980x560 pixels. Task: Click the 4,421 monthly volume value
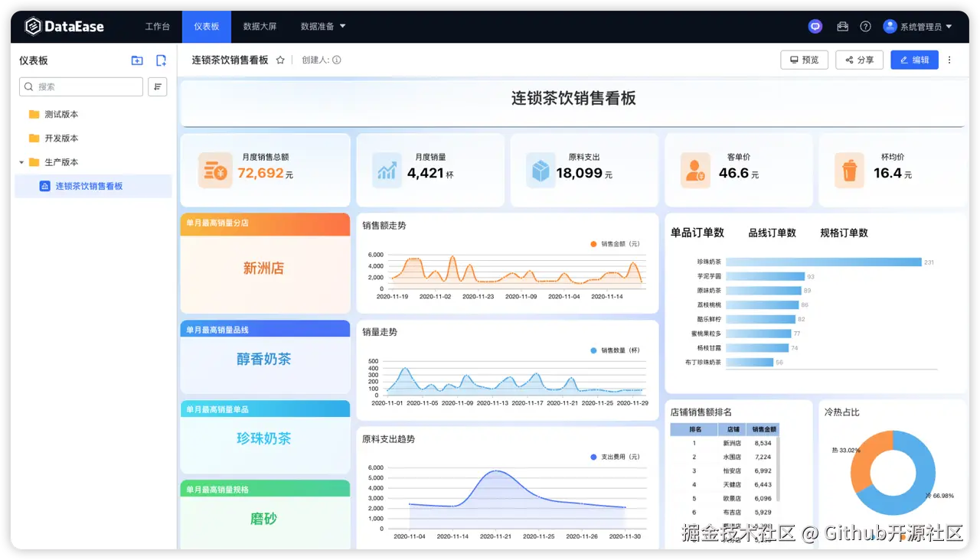point(426,173)
